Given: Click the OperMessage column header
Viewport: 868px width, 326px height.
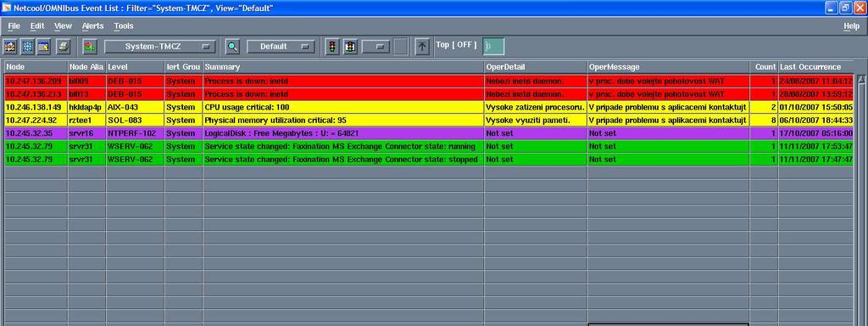Looking at the screenshot, I should (x=668, y=67).
